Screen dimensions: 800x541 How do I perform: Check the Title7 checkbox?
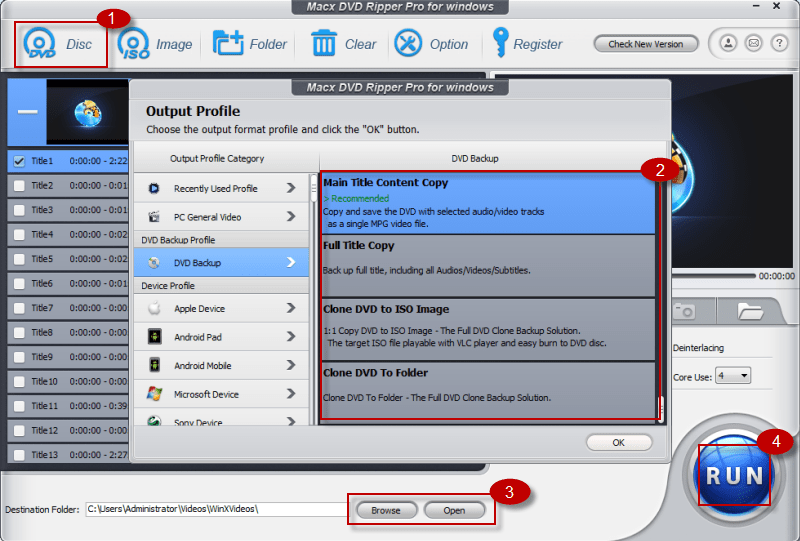(x=19, y=308)
